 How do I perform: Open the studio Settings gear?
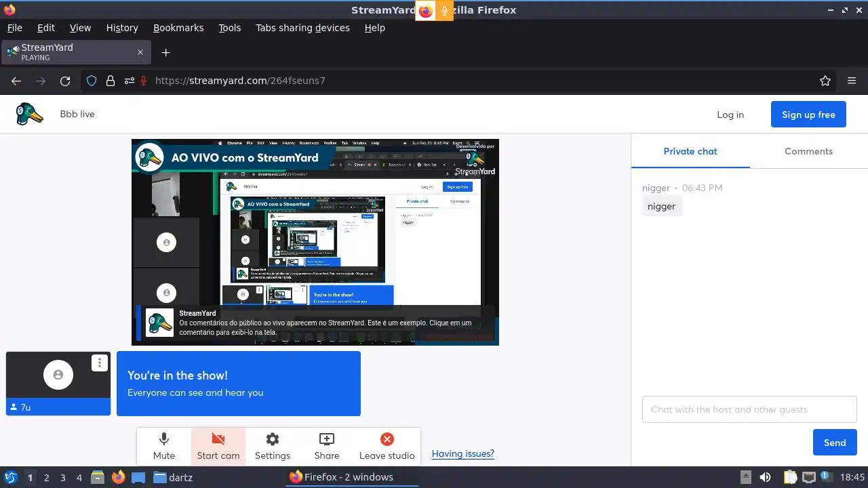(x=273, y=447)
